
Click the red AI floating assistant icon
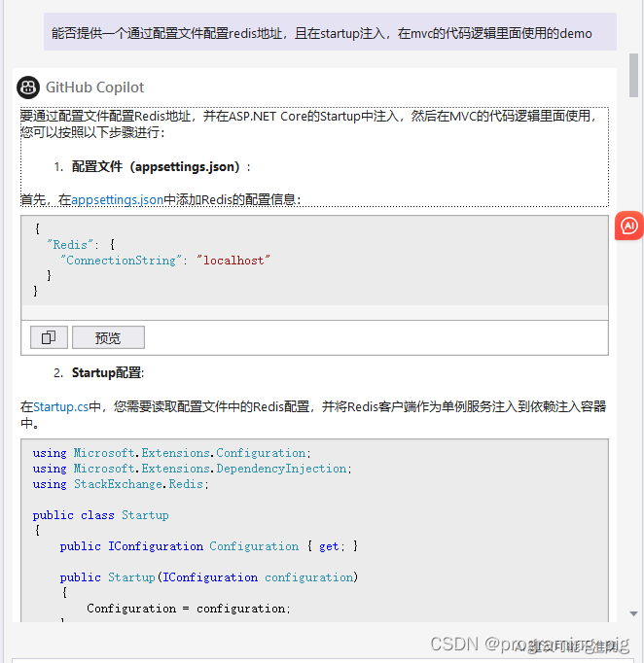(629, 226)
